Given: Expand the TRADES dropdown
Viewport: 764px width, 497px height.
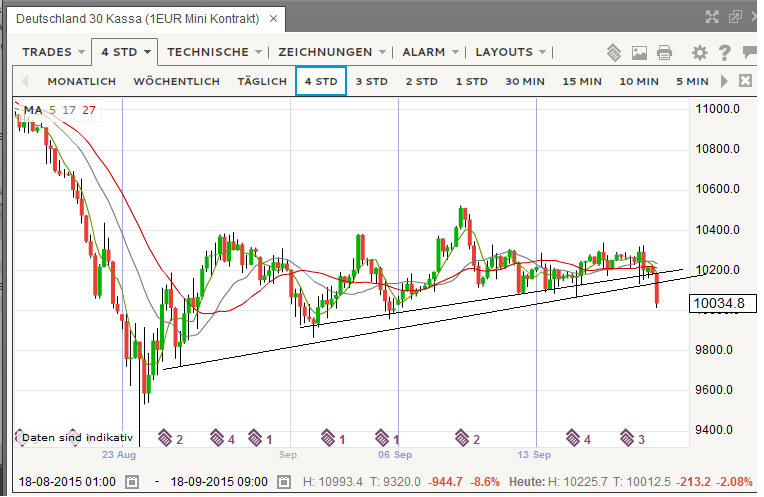Looking at the screenshot, I should 53,52.
